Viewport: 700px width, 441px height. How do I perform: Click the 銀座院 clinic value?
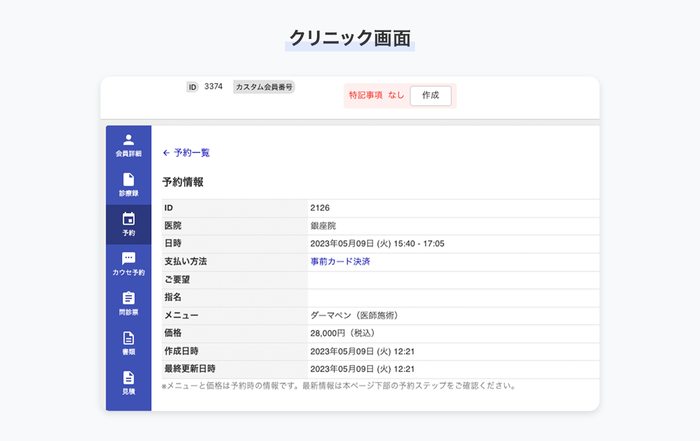tap(323, 225)
